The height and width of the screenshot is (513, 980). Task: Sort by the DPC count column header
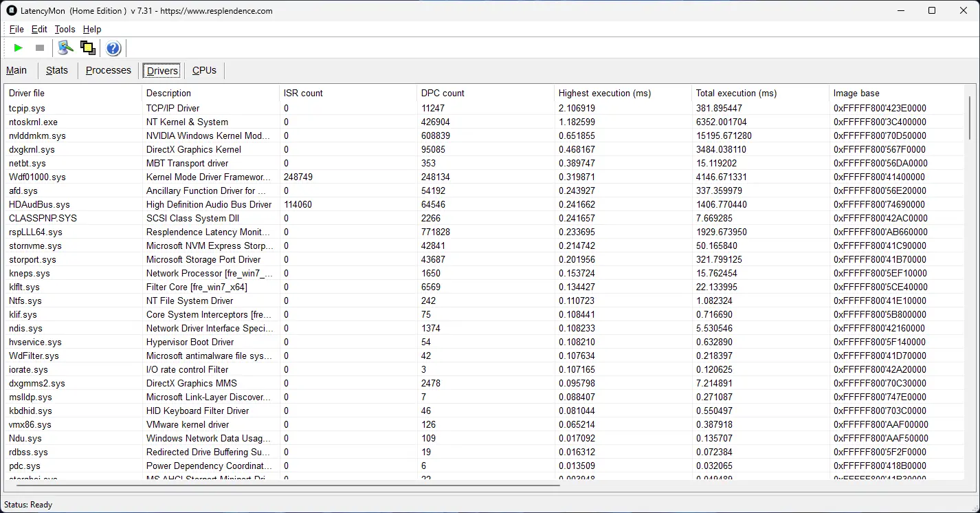click(486, 93)
